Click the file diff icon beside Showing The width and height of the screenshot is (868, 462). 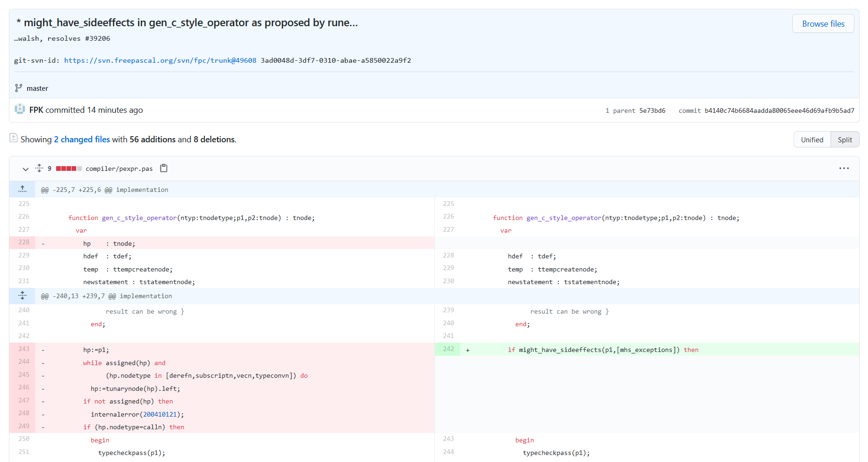point(14,138)
